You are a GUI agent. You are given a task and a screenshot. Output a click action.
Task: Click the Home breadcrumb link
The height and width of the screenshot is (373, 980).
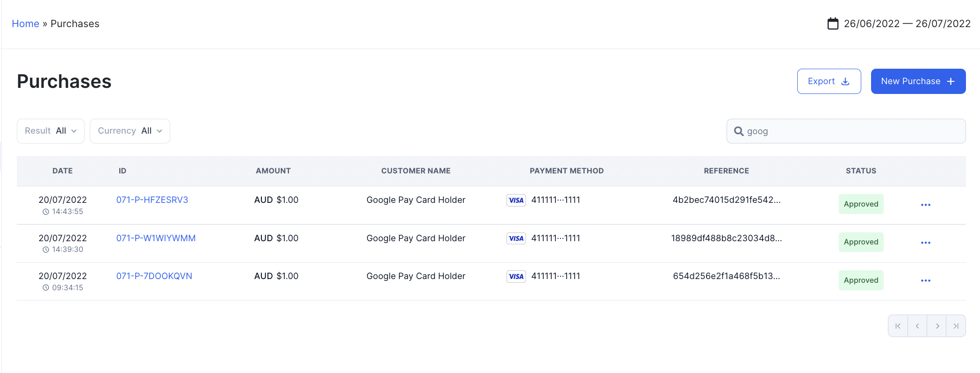25,24
